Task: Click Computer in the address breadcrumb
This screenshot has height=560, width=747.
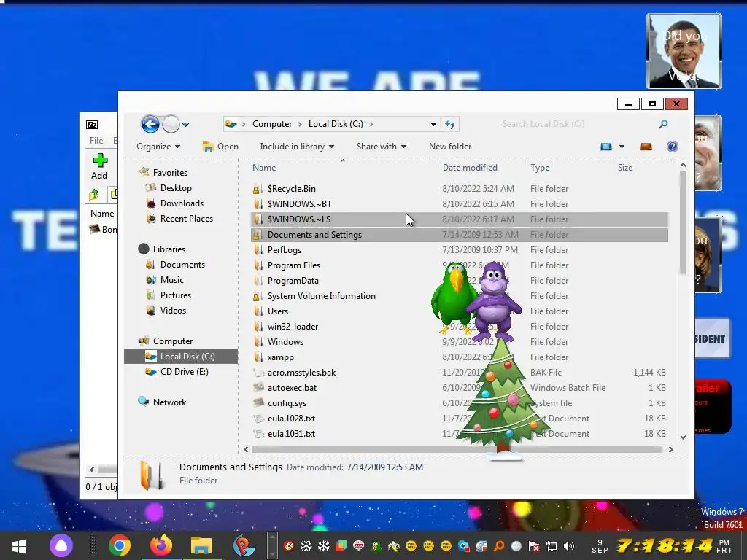Action: coord(272,124)
